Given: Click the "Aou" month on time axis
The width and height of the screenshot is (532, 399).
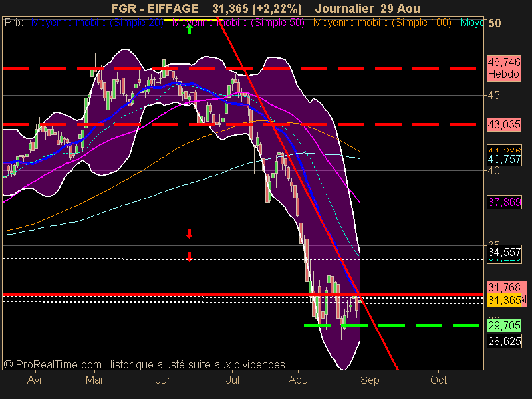Looking at the screenshot, I should (x=298, y=380).
